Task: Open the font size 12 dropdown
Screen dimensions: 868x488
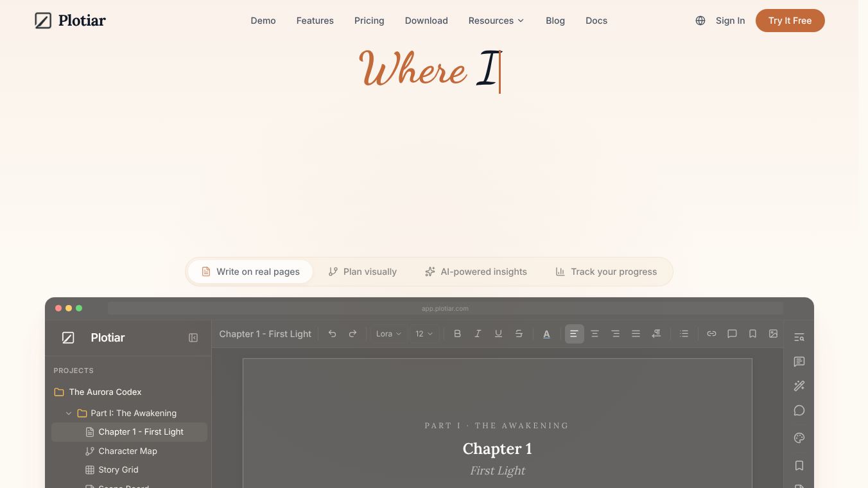Action: (x=424, y=334)
